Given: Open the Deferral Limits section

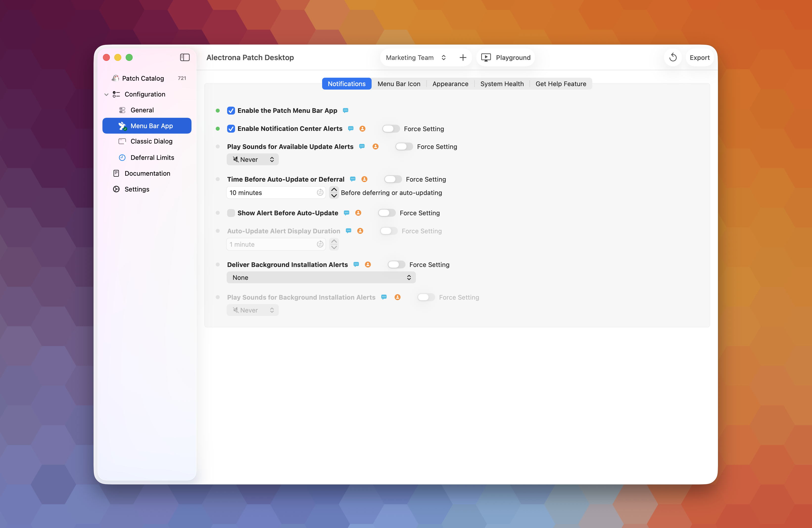Looking at the screenshot, I should (147, 157).
